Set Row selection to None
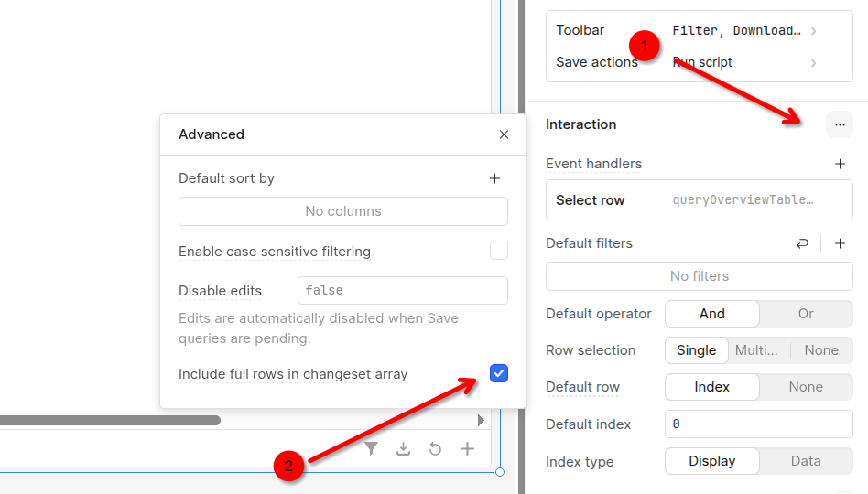Screen dimensions: 868x494 point(821,350)
